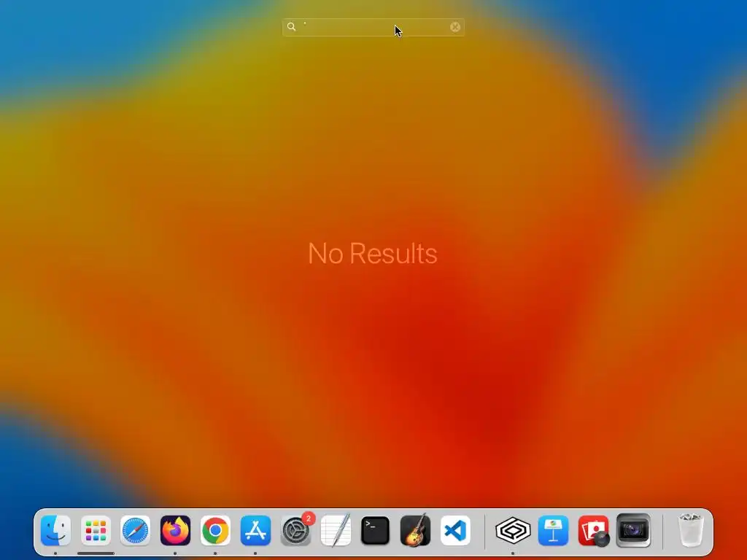The image size is (747, 560).
Task: Launch GarageBand guitar icon in Dock
Action: point(415,530)
